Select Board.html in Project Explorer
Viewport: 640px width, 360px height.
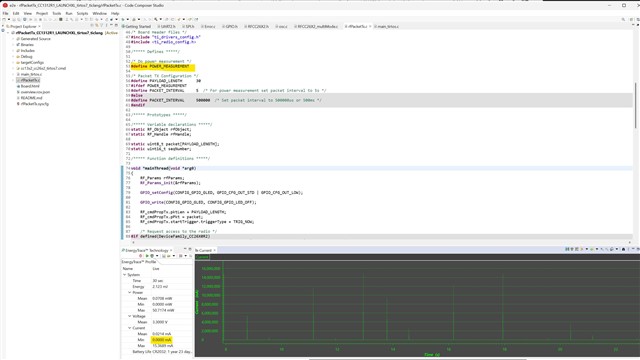pos(30,86)
